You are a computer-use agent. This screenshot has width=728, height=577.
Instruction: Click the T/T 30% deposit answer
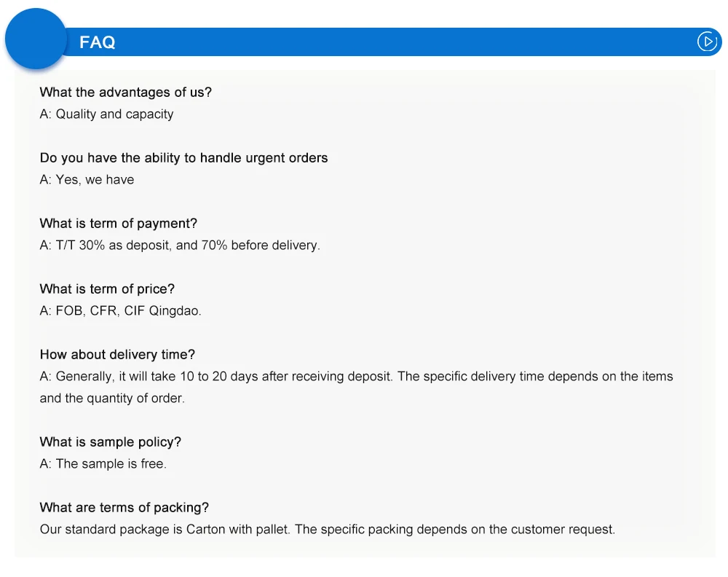(x=180, y=246)
